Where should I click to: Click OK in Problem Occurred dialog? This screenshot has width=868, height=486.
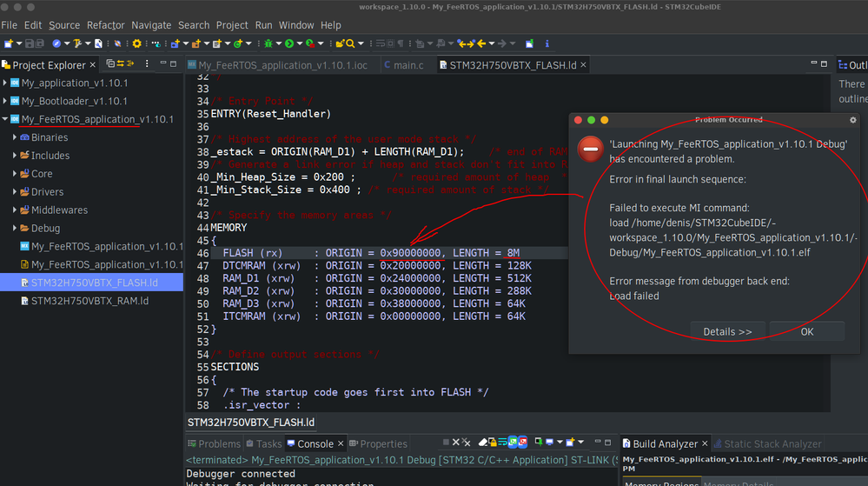(x=807, y=331)
